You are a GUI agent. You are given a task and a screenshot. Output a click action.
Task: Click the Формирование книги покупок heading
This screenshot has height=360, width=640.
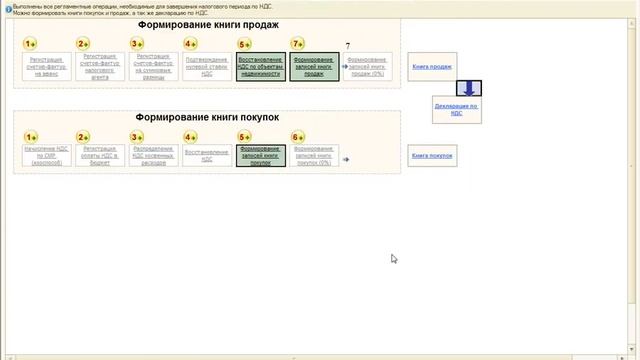pyautogui.click(x=207, y=118)
